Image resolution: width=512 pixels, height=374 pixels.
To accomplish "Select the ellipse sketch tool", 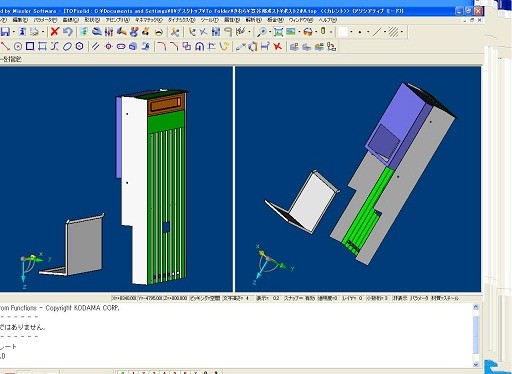I will click(67, 46).
